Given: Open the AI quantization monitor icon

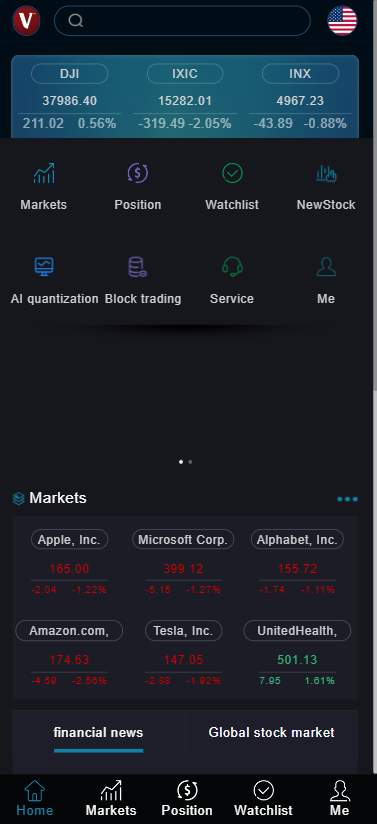Looking at the screenshot, I should (x=44, y=267).
